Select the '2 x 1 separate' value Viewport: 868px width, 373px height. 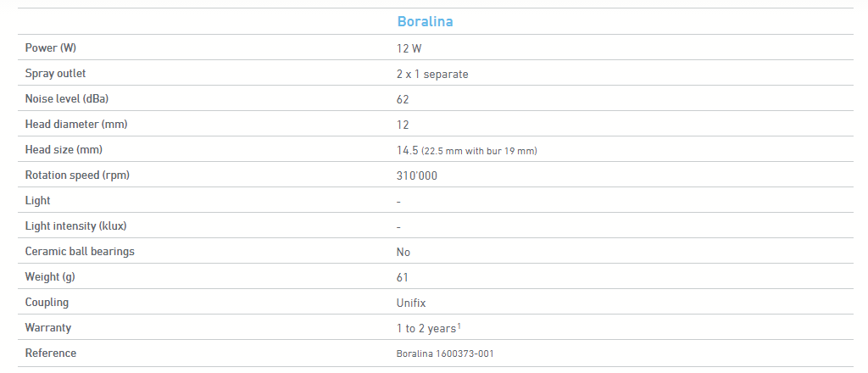point(432,74)
